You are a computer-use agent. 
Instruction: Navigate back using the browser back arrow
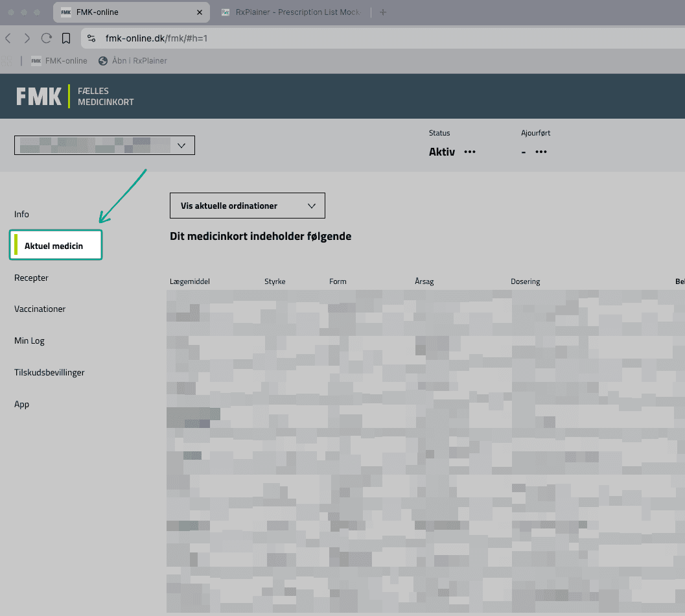pos(8,38)
